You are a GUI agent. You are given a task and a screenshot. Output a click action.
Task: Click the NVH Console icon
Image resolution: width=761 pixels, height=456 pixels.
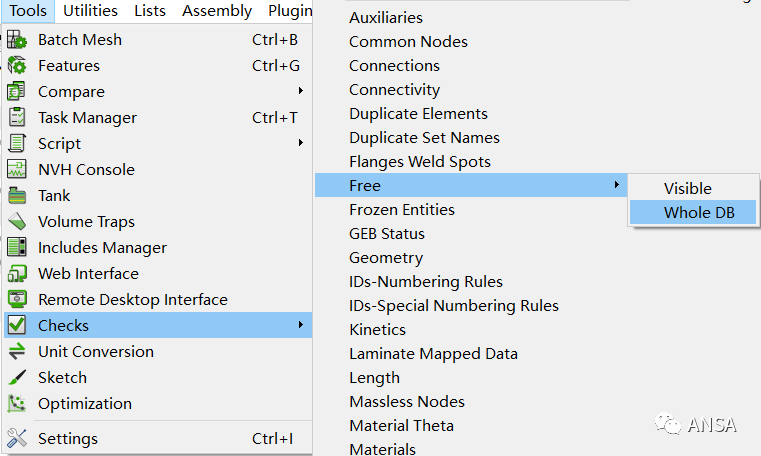(x=17, y=169)
